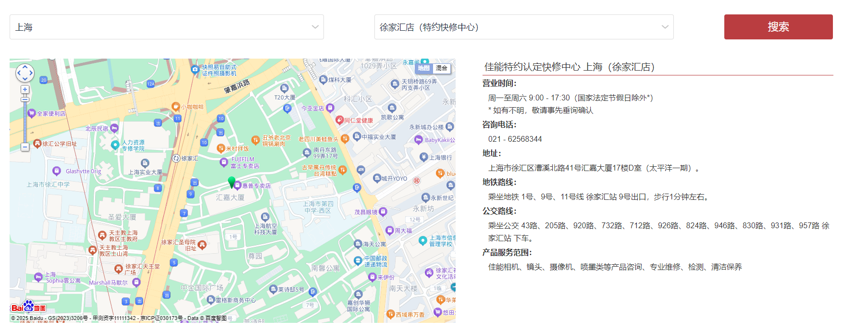Click the 汇嘉大厦 label on the map
The height and width of the screenshot is (332, 868).
230,197
